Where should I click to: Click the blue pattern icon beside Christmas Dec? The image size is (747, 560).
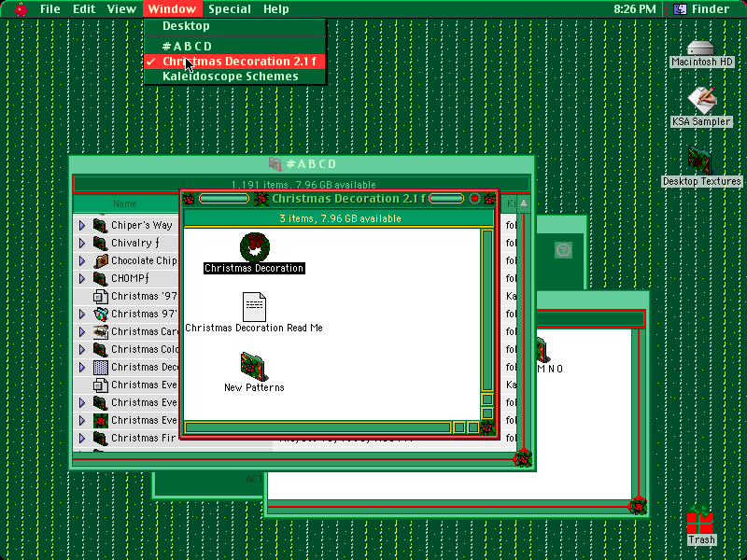pyautogui.click(x=101, y=367)
